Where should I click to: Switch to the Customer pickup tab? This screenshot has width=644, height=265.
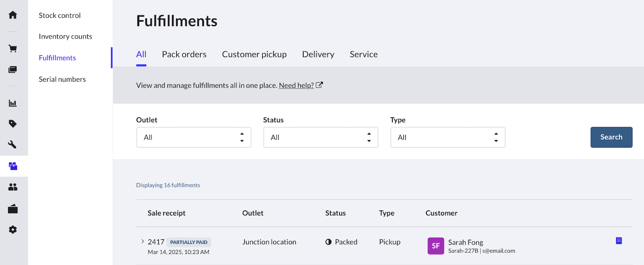coord(254,54)
